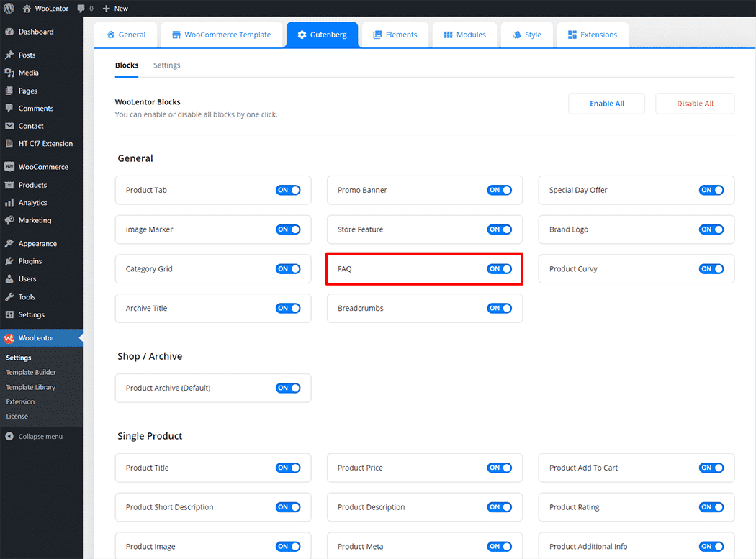Switch to the WooCommerce Template tab
The width and height of the screenshot is (756, 559).
click(x=222, y=35)
